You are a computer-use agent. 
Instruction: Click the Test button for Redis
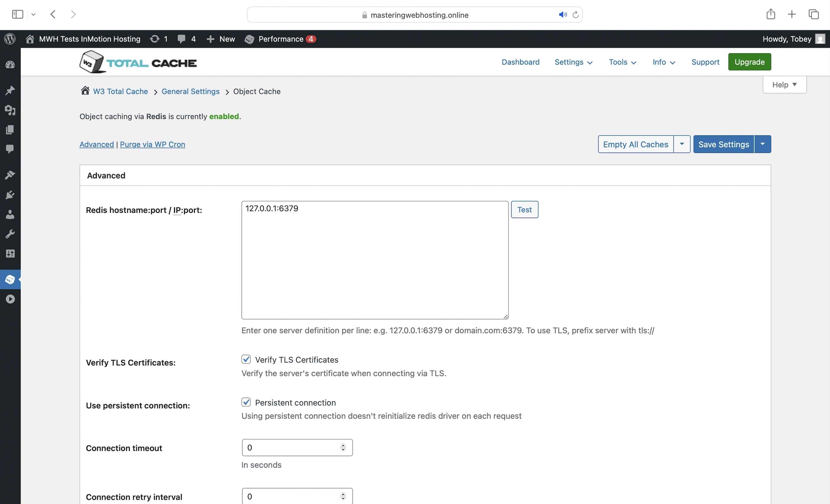[x=525, y=209]
